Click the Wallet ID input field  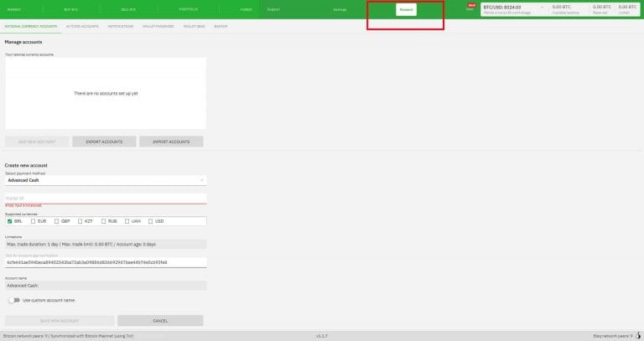(106, 199)
